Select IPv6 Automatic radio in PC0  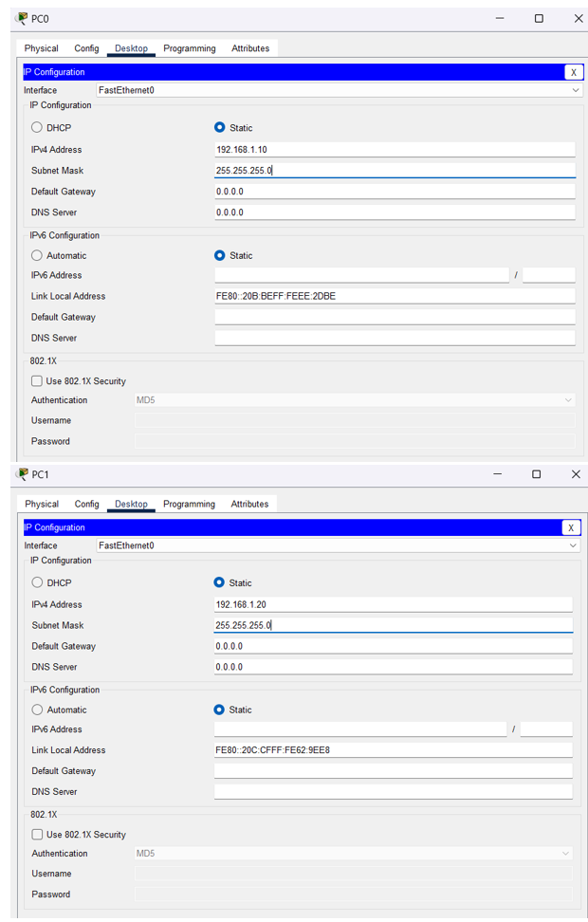[x=37, y=255]
